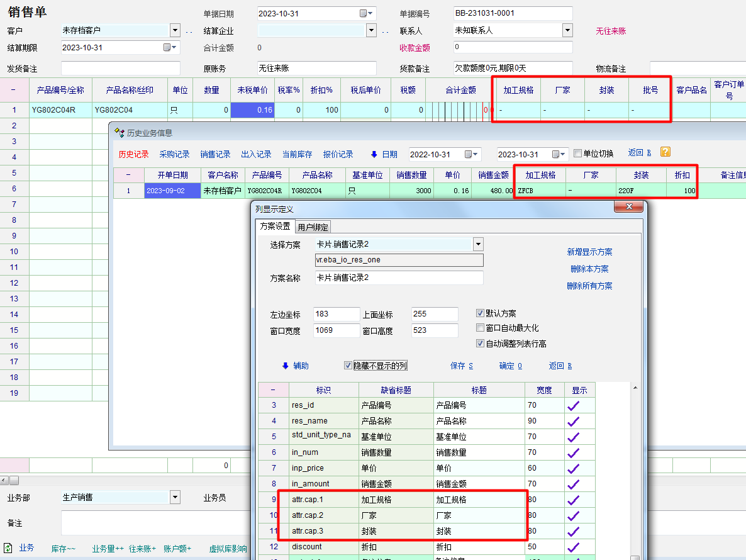Expand the 选择方案 dropdown
Screen dimensions: 746x560
tap(478, 244)
